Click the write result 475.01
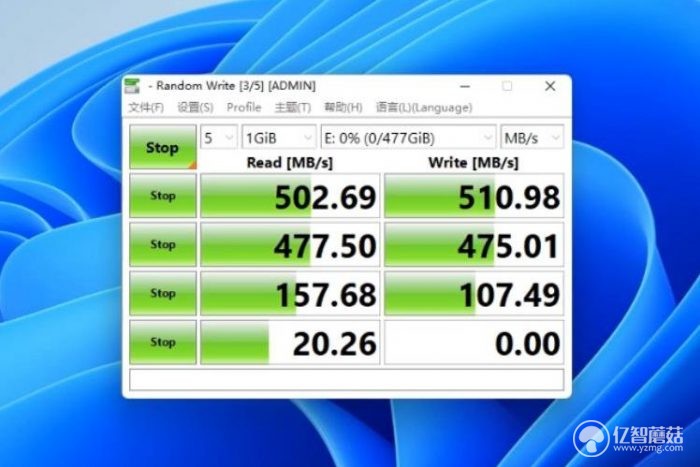 click(x=474, y=245)
